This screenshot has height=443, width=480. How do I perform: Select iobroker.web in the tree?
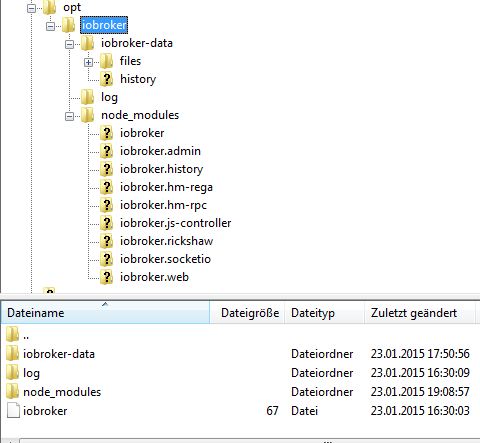(x=154, y=277)
